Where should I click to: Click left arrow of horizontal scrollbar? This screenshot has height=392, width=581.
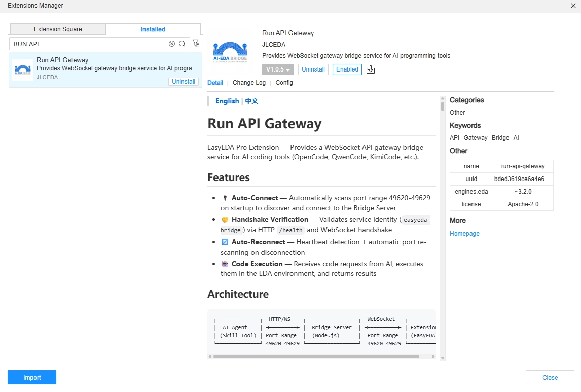(x=210, y=357)
